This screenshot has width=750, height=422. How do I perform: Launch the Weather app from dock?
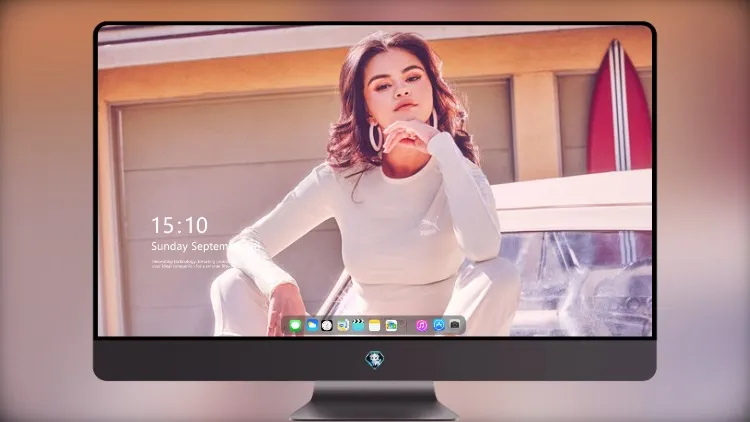312,325
